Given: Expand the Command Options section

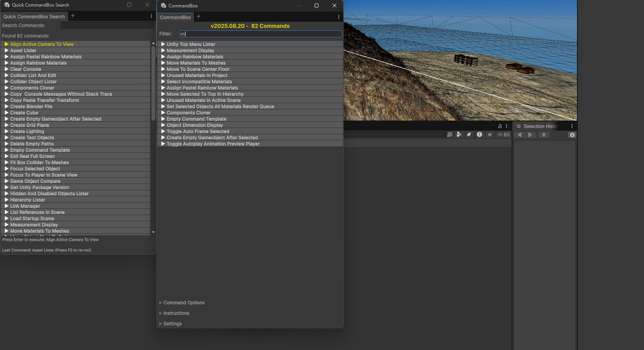Looking at the screenshot, I should (184, 303).
